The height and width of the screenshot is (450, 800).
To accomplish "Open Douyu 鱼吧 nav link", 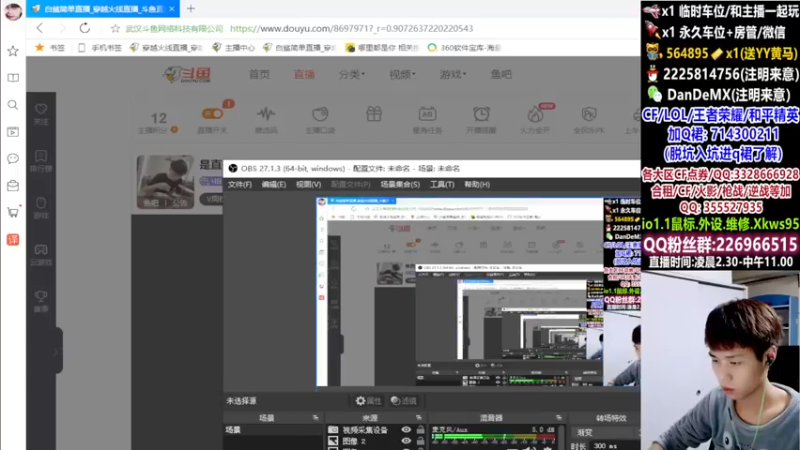I will 501,74.
